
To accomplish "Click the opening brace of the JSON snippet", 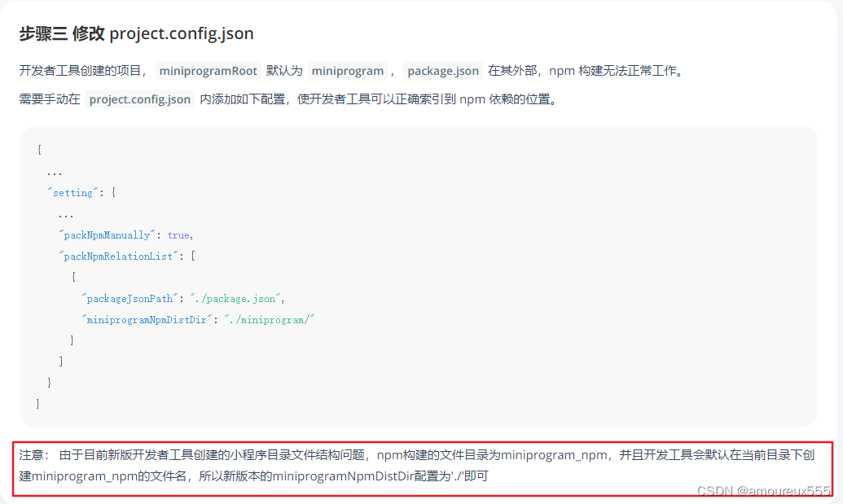I will 38,150.
